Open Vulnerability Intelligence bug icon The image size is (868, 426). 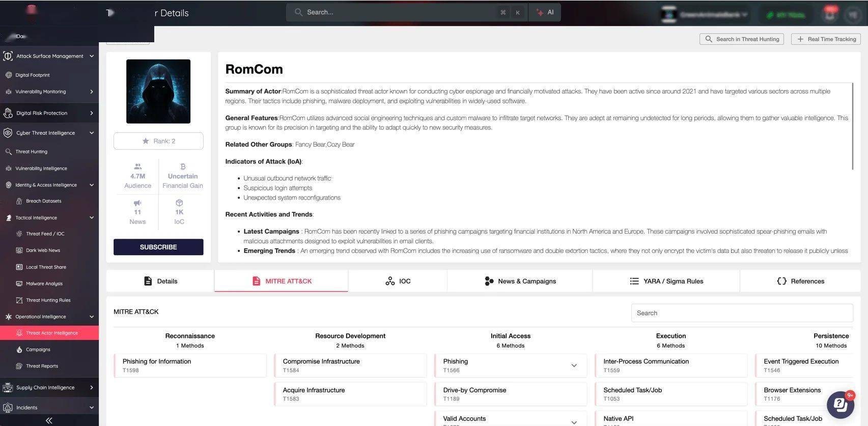click(x=8, y=168)
